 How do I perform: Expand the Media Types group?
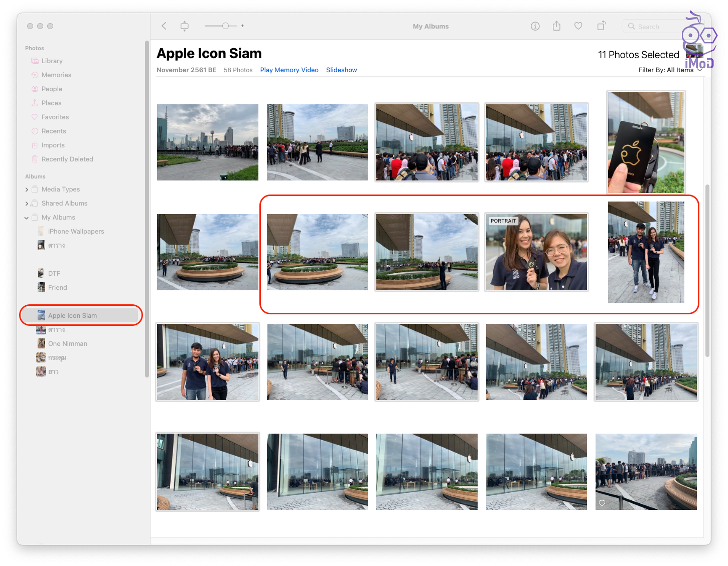[x=27, y=190]
